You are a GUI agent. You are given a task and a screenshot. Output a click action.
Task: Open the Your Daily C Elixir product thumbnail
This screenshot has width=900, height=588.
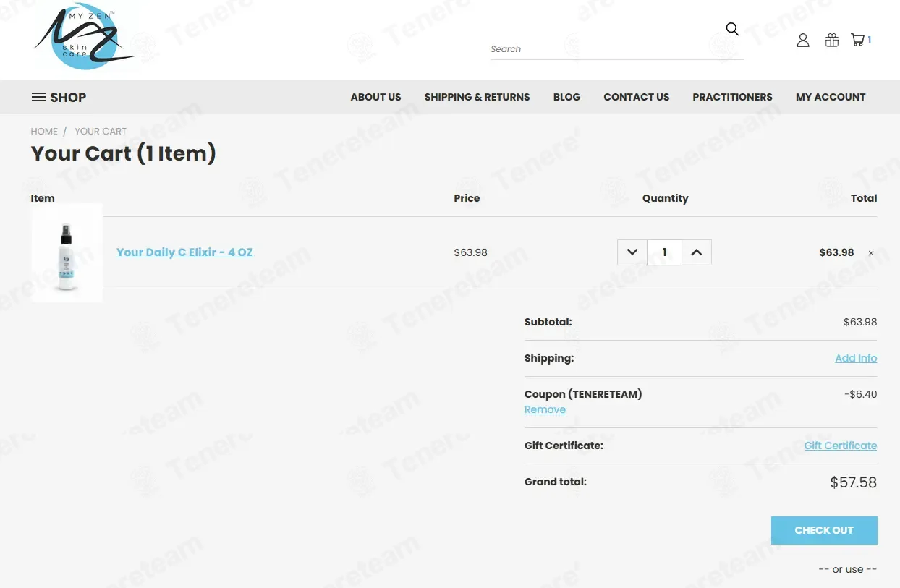tap(67, 252)
